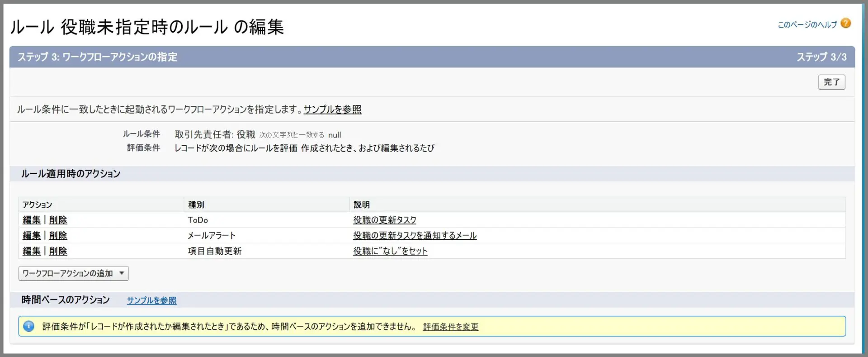868x357 pixels.
Task: Click the 種別 column header
Action: pos(196,205)
